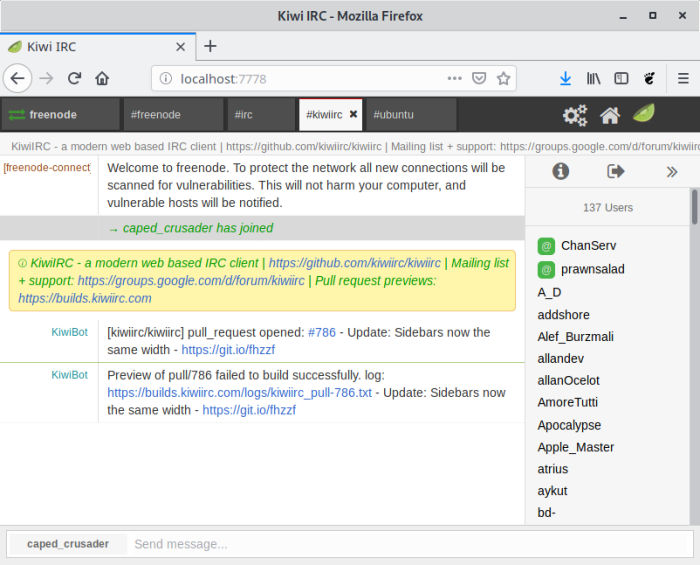Image resolution: width=700 pixels, height=565 pixels.
Task: Click op badge next to ChanServ
Action: (546, 246)
